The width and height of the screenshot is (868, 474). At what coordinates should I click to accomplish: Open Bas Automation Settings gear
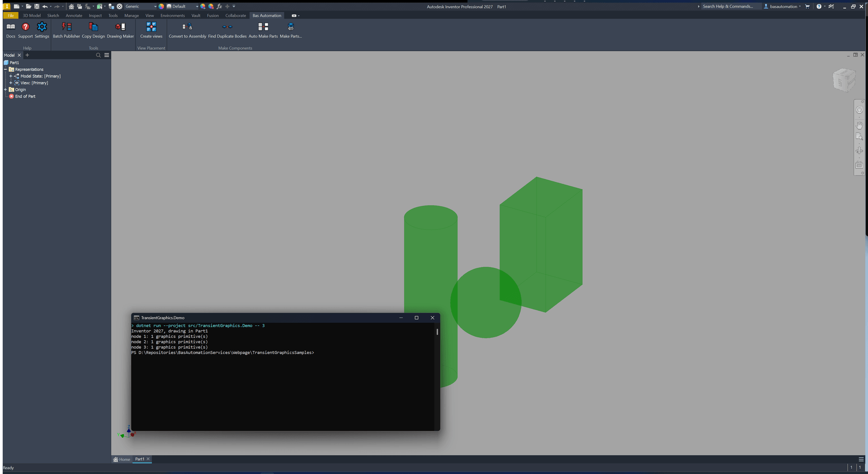pos(42,30)
